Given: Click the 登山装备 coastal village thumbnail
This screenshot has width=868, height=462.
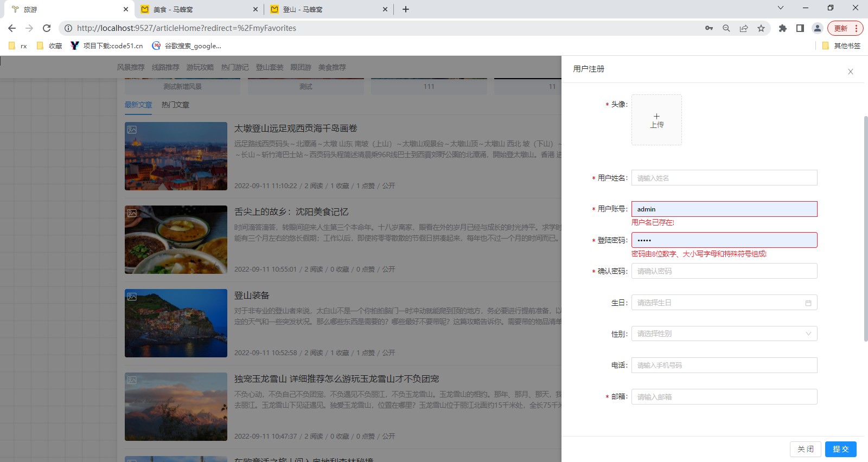Looking at the screenshot, I should (x=176, y=323).
